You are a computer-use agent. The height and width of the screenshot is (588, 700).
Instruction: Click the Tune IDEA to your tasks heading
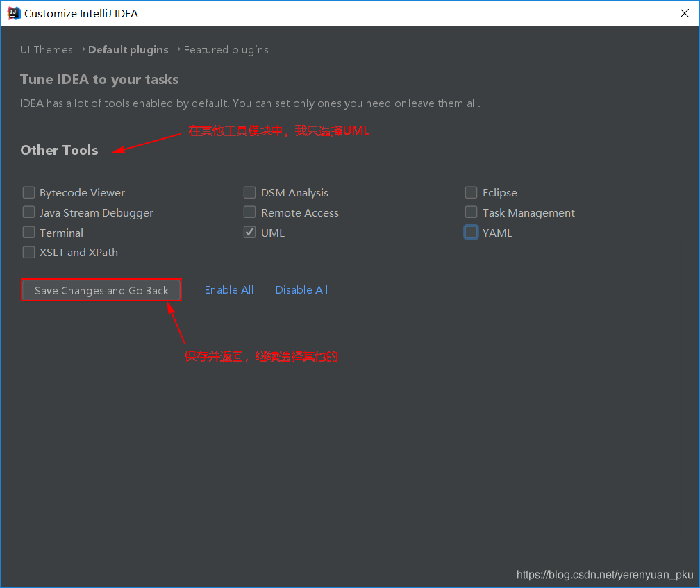[x=99, y=79]
